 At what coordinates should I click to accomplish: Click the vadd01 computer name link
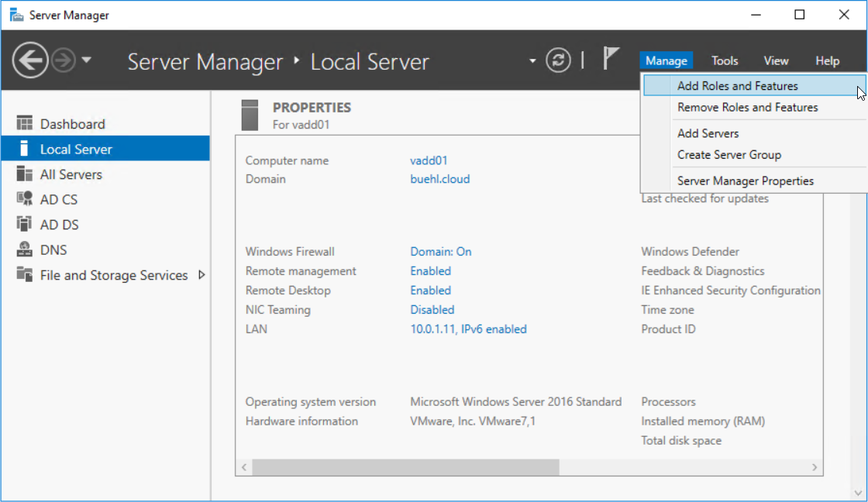429,160
